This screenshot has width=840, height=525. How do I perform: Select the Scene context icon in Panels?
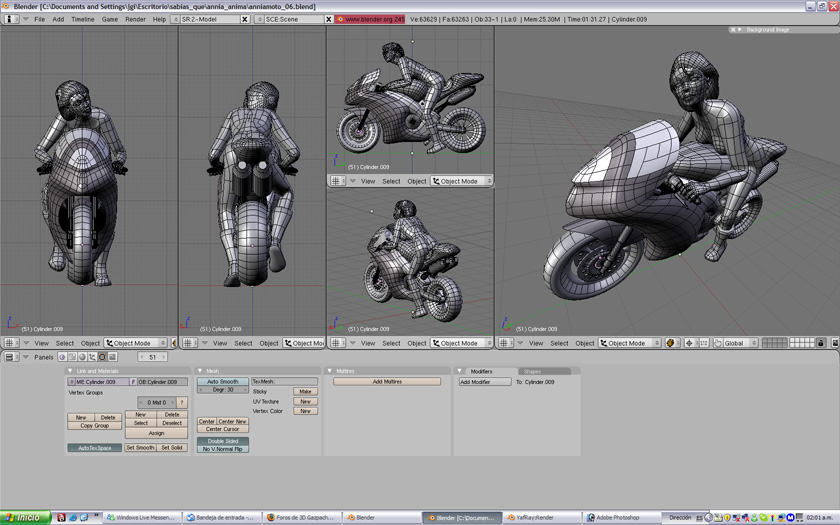click(x=112, y=357)
